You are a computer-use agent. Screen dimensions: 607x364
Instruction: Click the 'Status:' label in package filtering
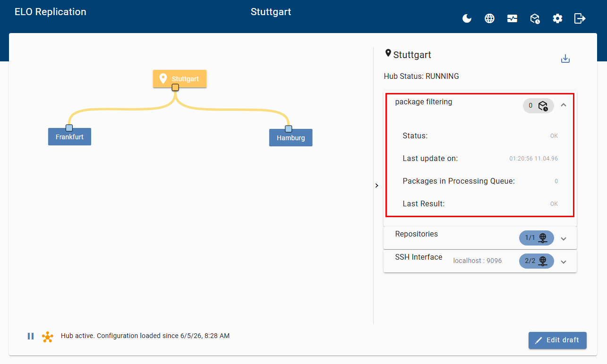pos(415,135)
